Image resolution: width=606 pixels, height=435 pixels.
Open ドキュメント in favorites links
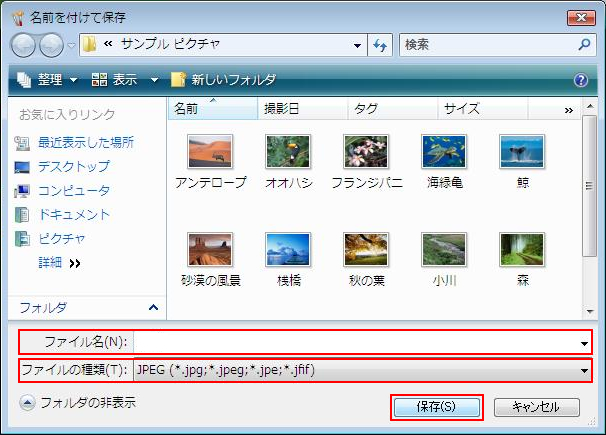pyautogui.click(x=73, y=215)
